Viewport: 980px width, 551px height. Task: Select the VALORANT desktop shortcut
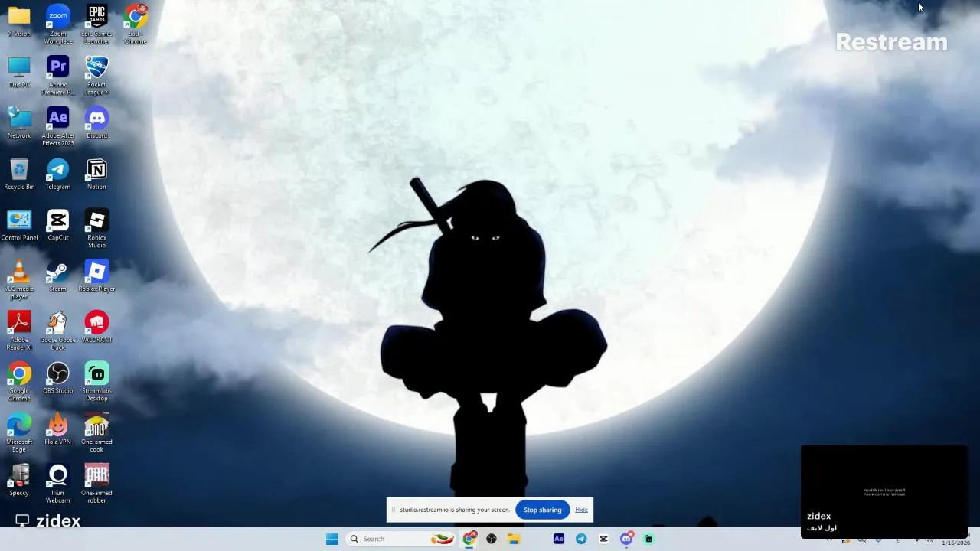coord(96,327)
